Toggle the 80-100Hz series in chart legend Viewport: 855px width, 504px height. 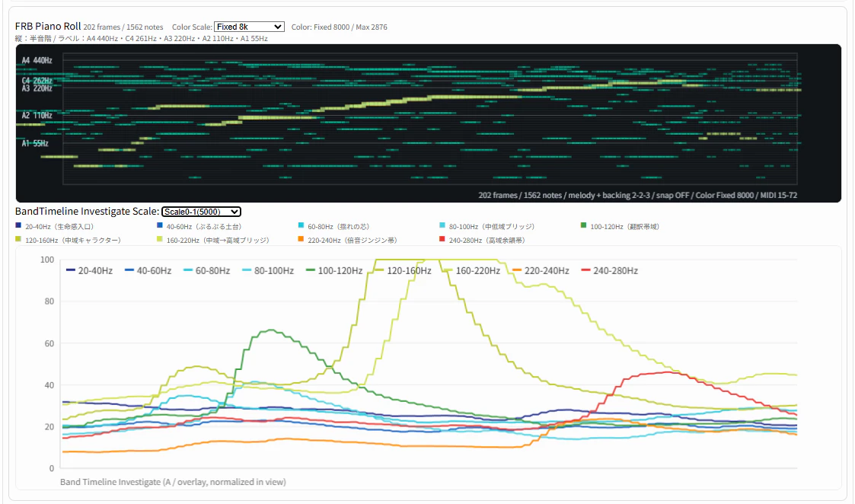click(268, 270)
